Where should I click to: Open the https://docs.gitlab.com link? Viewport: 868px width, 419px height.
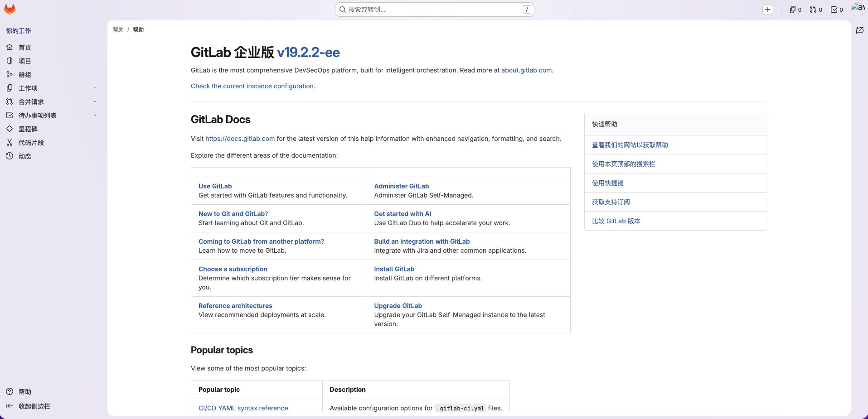coord(240,139)
